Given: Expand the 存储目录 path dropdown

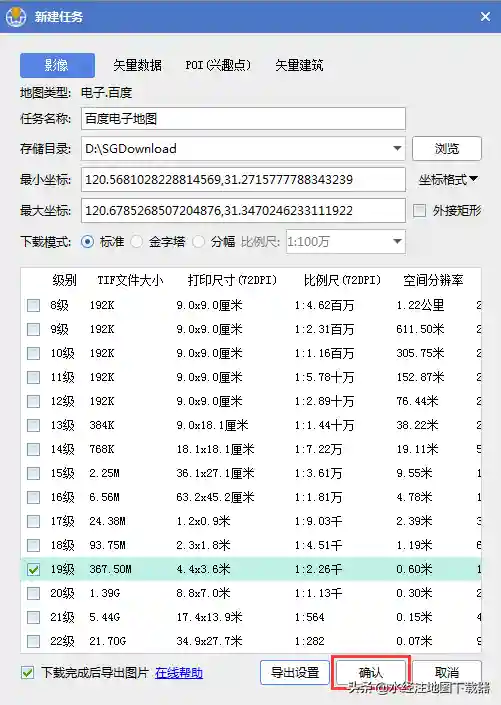Looking at the screenshot, I should (397, 148).
